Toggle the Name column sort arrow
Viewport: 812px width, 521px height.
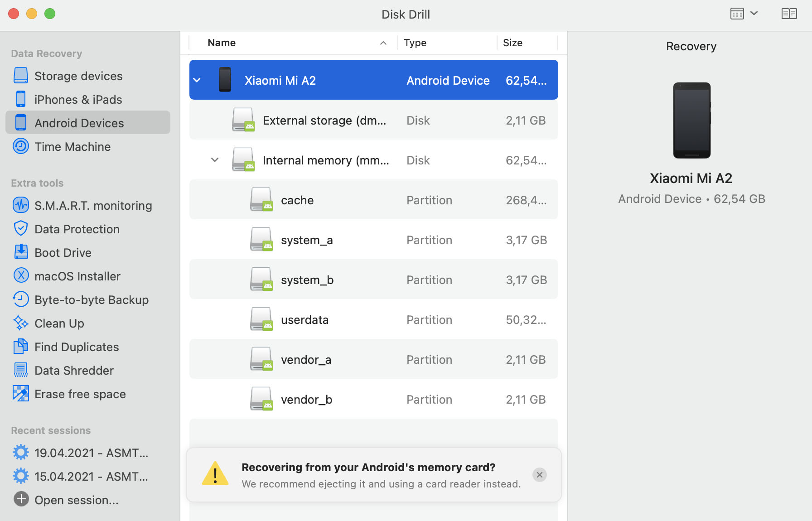(x=383, y=43)
